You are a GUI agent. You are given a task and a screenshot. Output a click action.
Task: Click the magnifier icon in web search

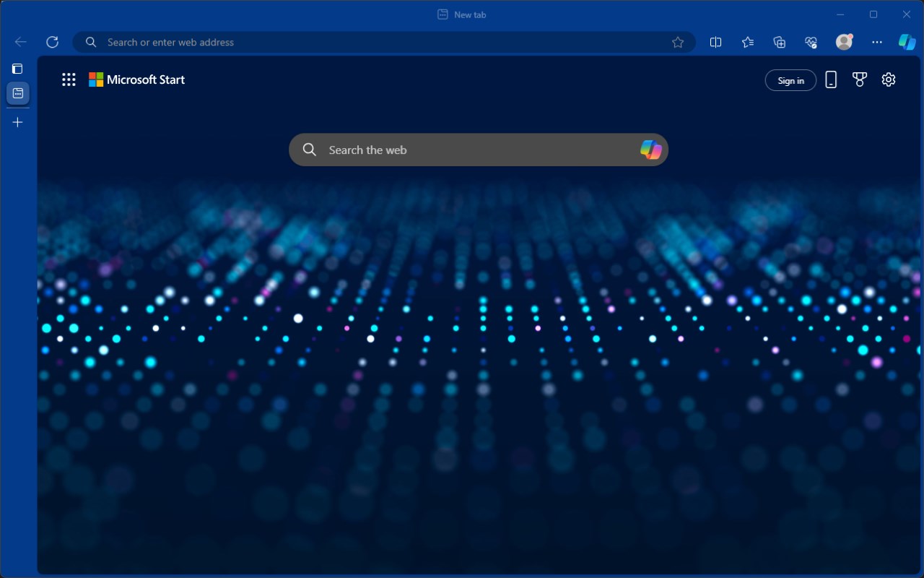tap(310, 150)
